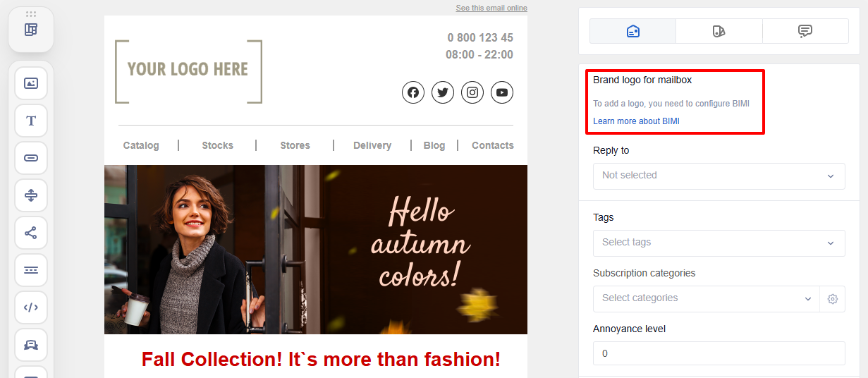Click the Subscription categories label
The width and height of the screenshot is (868, 378).
point(644,273)
